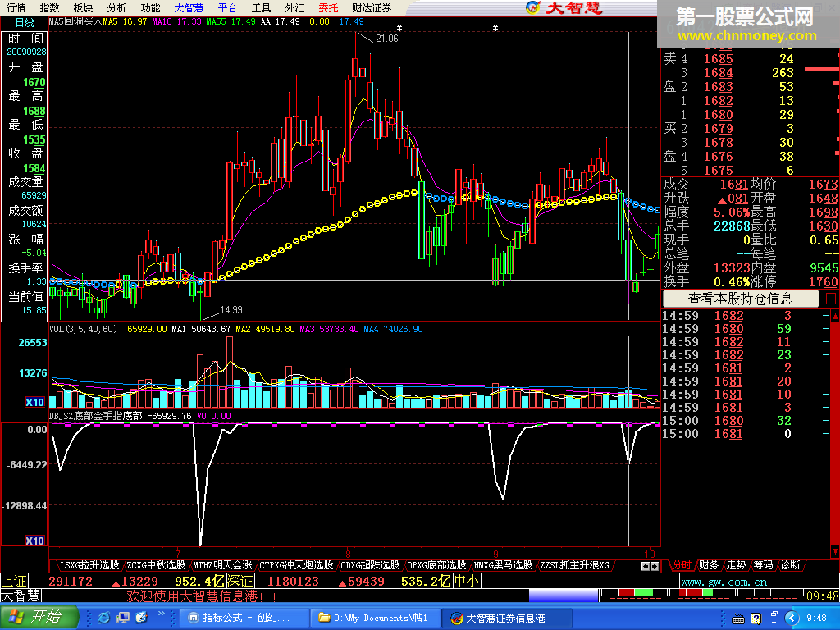840x630 pixels.
Task: Select the CTPXG冲天炮选股 indicator tab
Action: tap(295, 565)
